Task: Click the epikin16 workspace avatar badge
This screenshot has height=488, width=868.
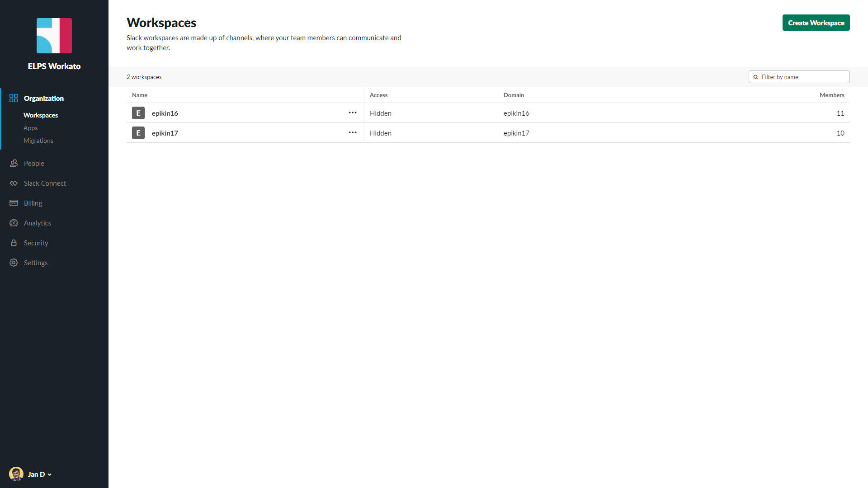Action: pos(138,113)
